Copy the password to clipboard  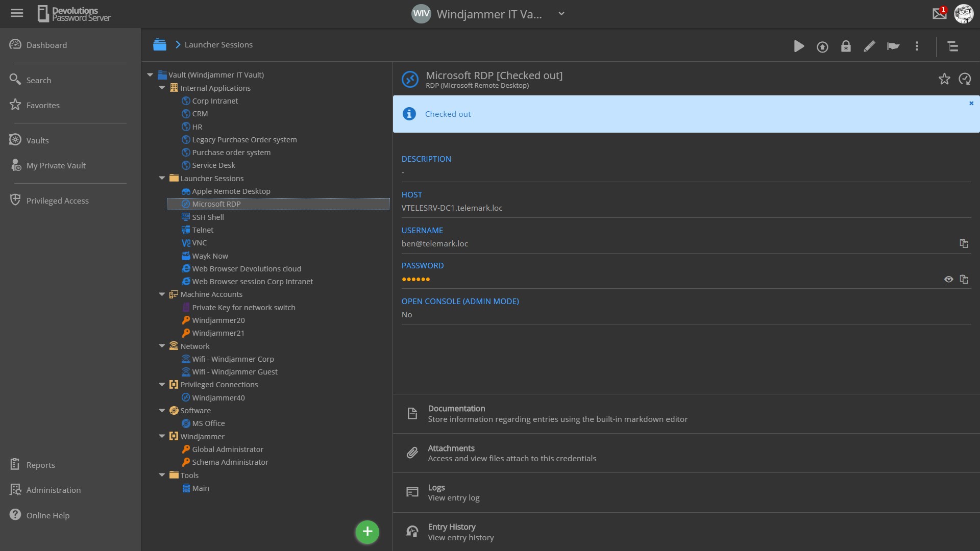964,279
